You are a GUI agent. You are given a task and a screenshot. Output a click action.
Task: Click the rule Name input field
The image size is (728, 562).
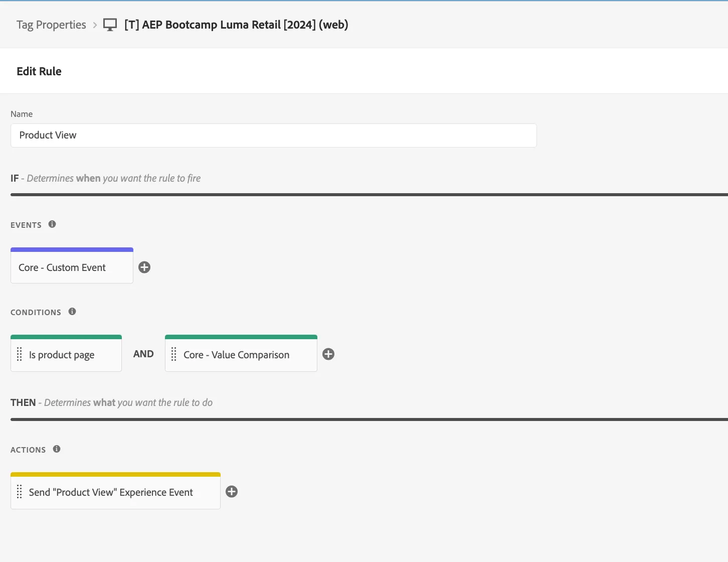[x=274, y=135]
